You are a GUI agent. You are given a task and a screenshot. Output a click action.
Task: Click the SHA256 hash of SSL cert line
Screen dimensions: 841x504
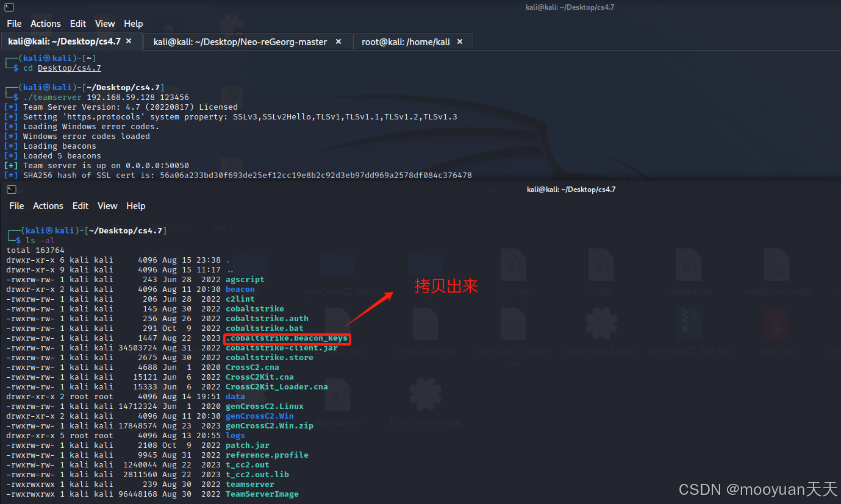click(238, 176)
